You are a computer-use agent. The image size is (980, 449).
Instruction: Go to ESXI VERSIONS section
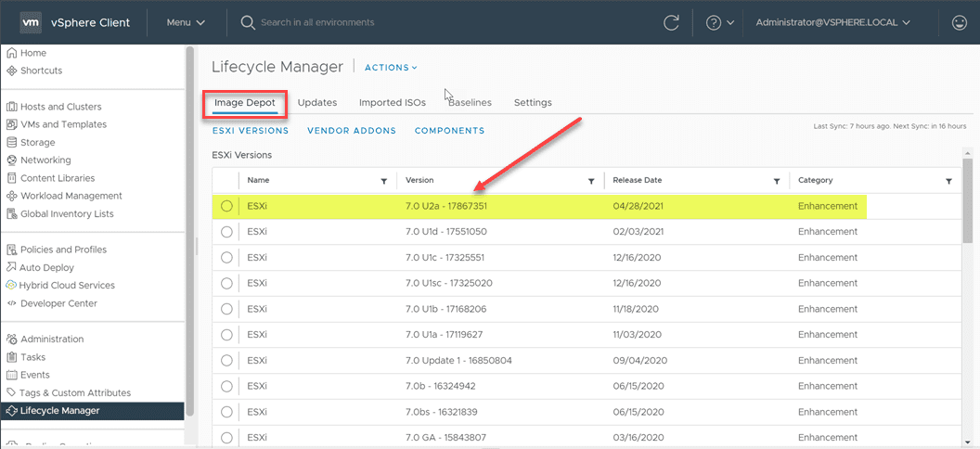click(x=251, y=131)
